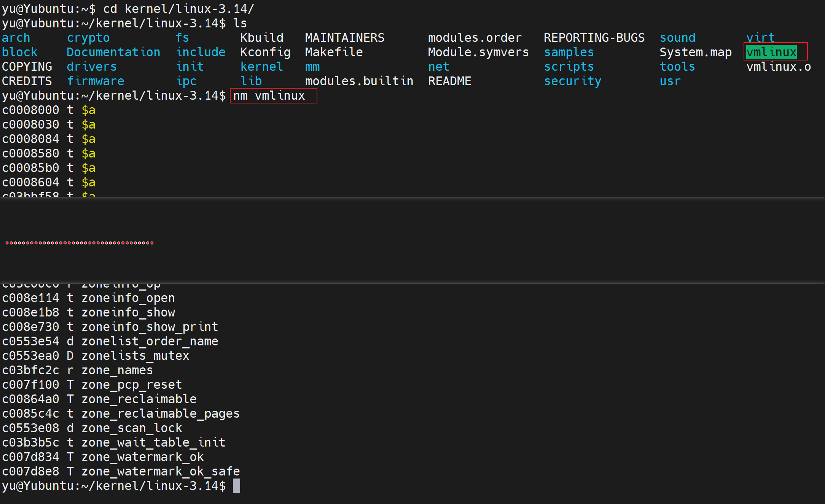The image size is (825, 504).
Task: Click the 'nm vmlinux' command text
Action: coord(269,95)
